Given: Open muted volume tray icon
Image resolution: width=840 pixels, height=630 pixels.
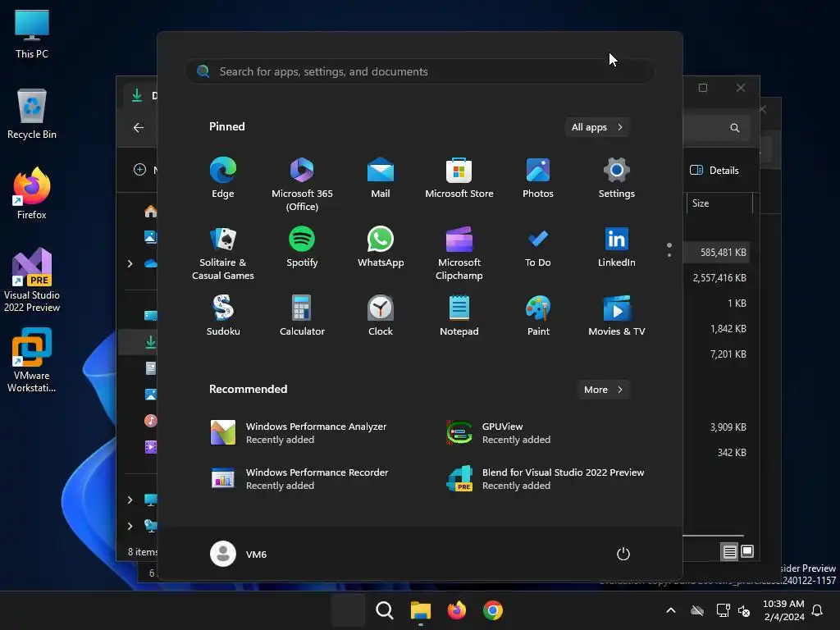Looking at the screenshot, I should [x=744, y=610].
